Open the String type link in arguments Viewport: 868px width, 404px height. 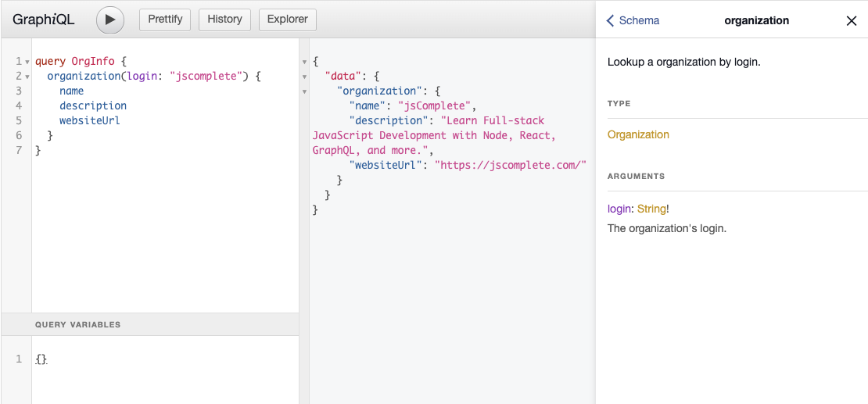pos(651,209)
